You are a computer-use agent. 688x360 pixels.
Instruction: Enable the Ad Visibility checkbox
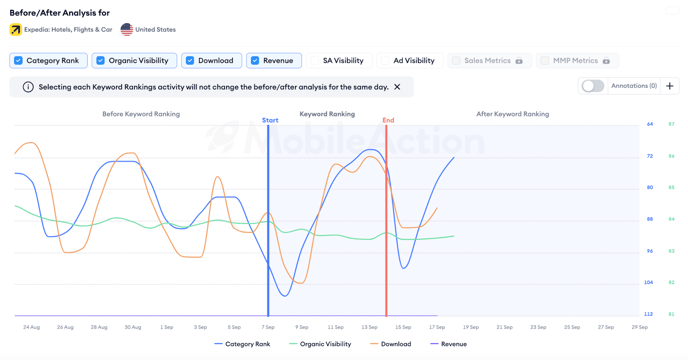coord(385,61)
